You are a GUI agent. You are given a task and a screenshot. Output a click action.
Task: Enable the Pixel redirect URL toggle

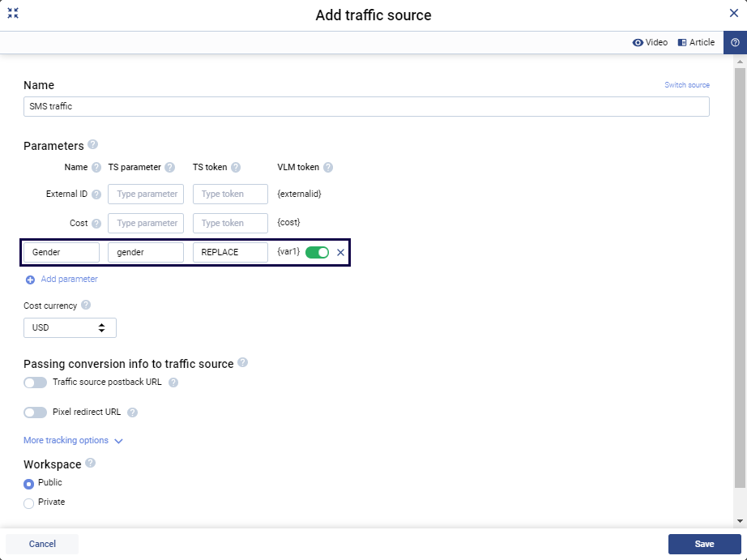pyautogui.click(x=33, y=412)
